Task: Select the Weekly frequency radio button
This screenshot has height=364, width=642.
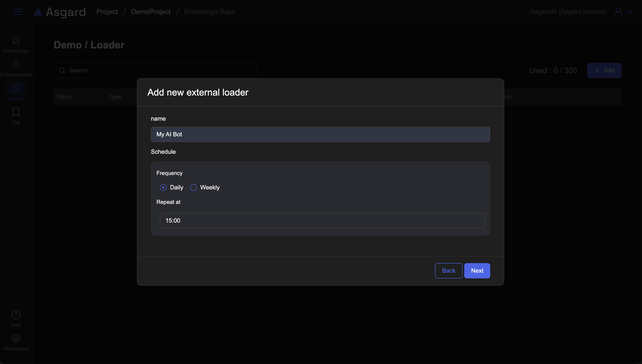Action: [x=193, y=188]
